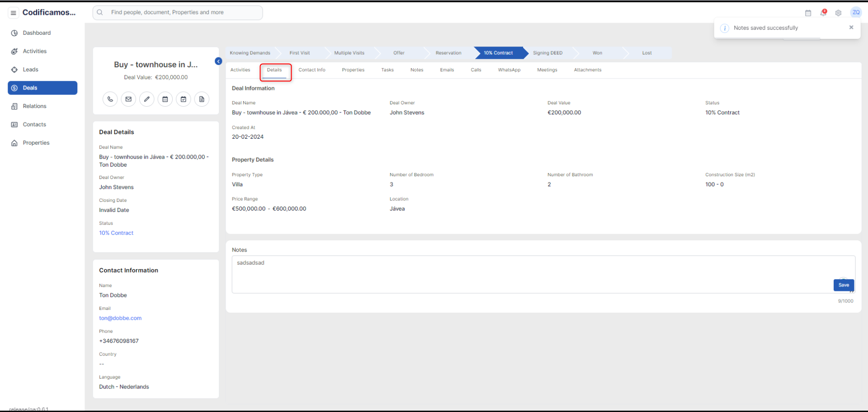Click the envelope email icon on deal card

tap(128, 99)
